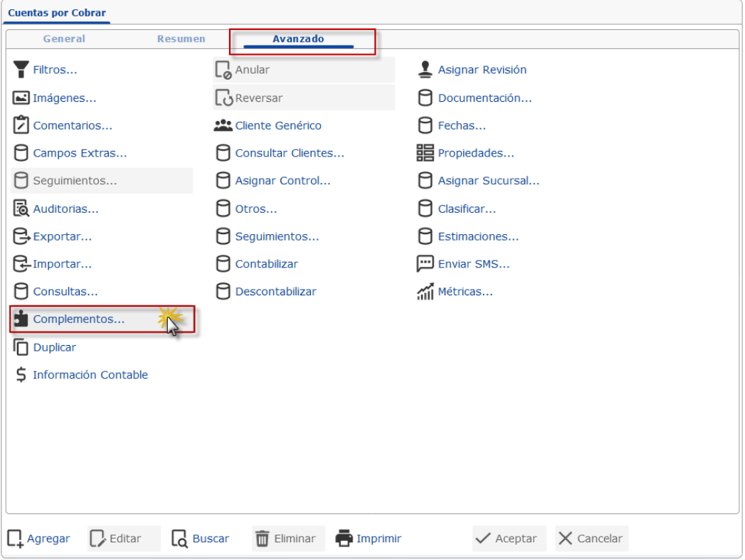Click the Duplicar copy icon

(x=21, y=347)
